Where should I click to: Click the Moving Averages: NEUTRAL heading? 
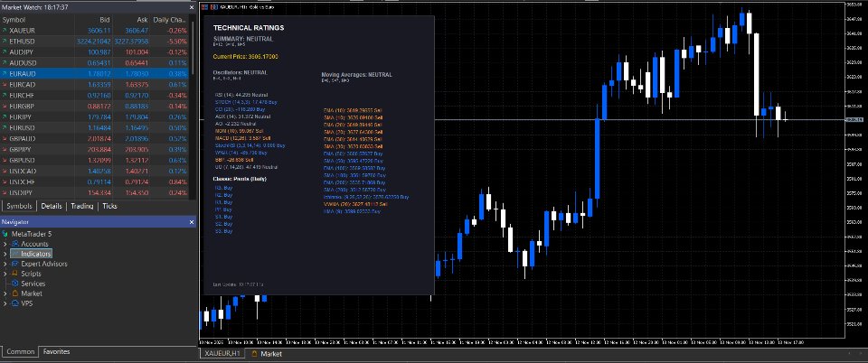pyautogui.click(x=356, y=75)
